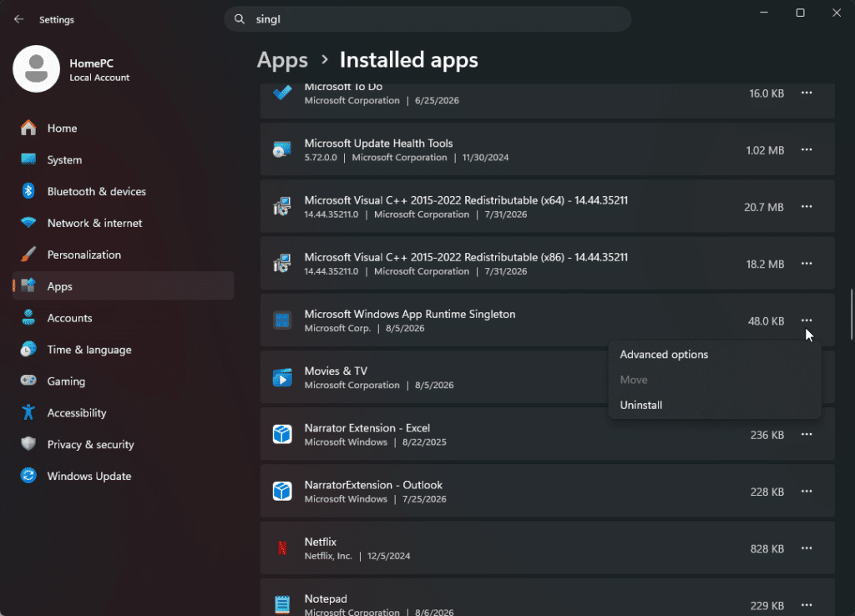This screenshot has height=616, width=855.
Task: Click the Netflix app icon
Action: 282,548
